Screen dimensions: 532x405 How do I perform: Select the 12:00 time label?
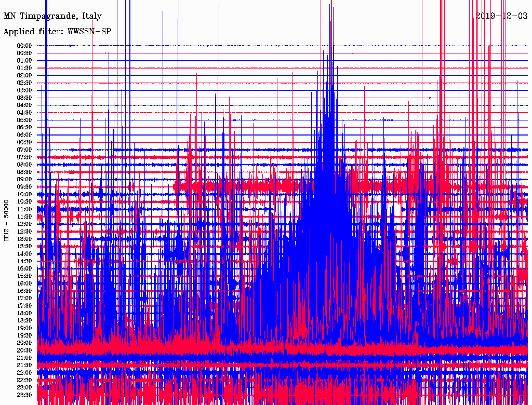[x=24, y=224]
